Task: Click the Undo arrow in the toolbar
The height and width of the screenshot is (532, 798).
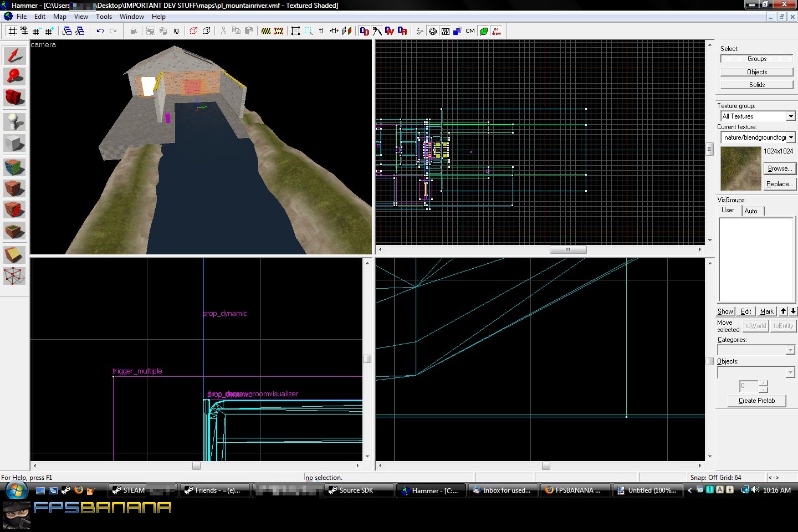Action: [x=100, y=31]
